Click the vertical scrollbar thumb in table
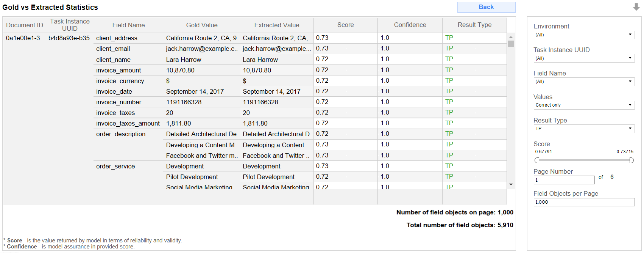644x253 pixels. click(x=511, y=44)
